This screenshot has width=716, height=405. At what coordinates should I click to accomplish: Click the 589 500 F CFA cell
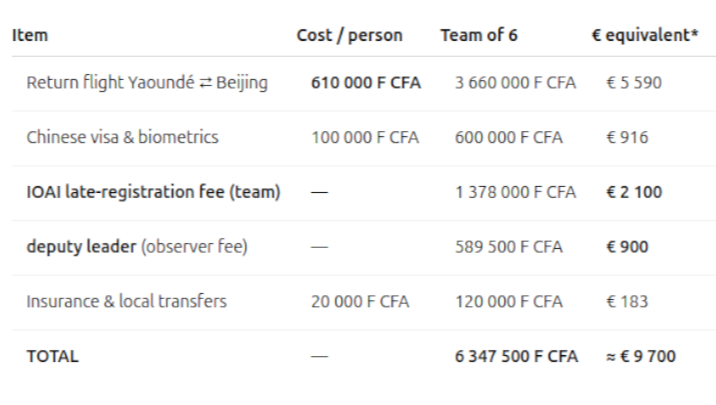[x=509, y=247]
